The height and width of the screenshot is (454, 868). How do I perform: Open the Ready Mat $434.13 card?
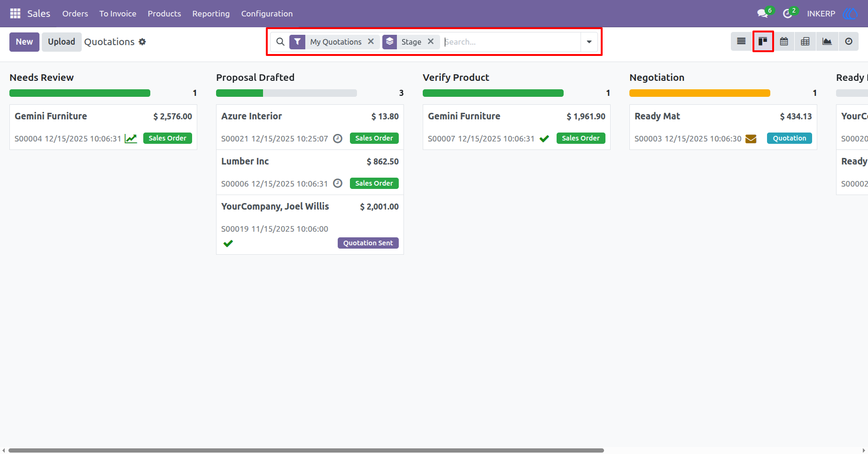point(723,127)
